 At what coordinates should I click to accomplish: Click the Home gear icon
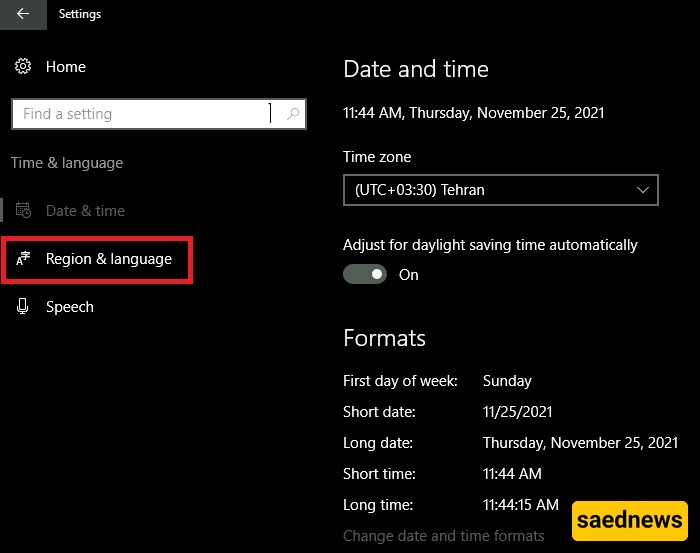(x=23, y=67)
